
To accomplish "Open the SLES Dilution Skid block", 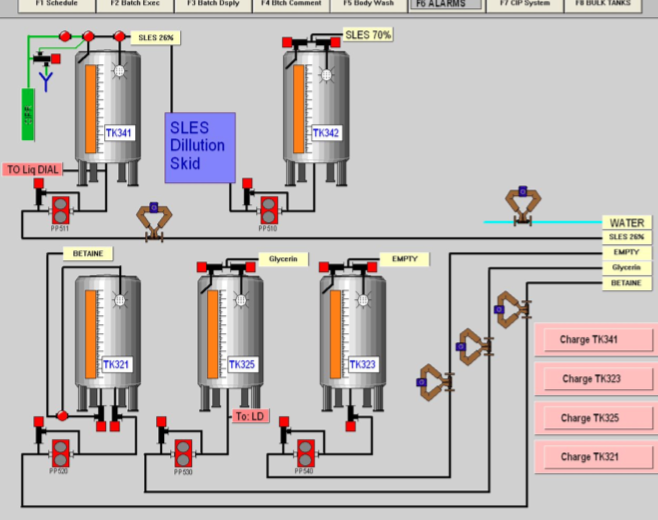I will [200, 147].
